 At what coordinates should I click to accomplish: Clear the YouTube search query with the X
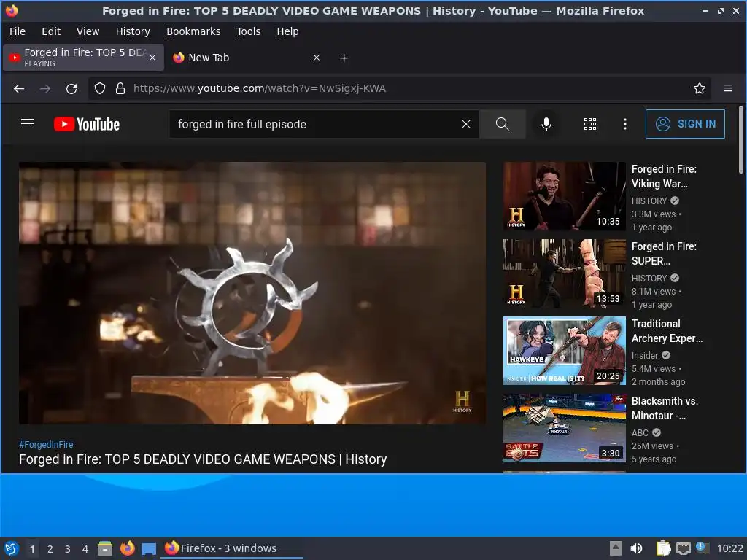tap(466, 124)
